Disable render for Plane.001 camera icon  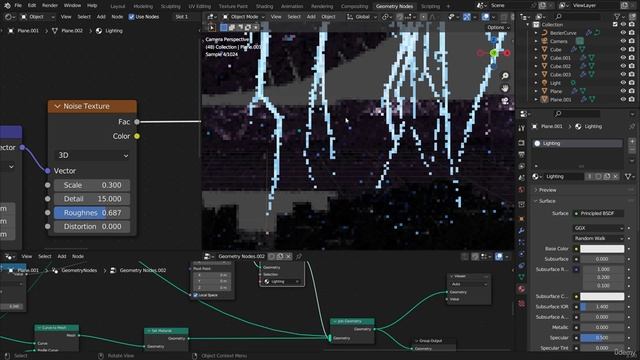click(x=632, y=99)
